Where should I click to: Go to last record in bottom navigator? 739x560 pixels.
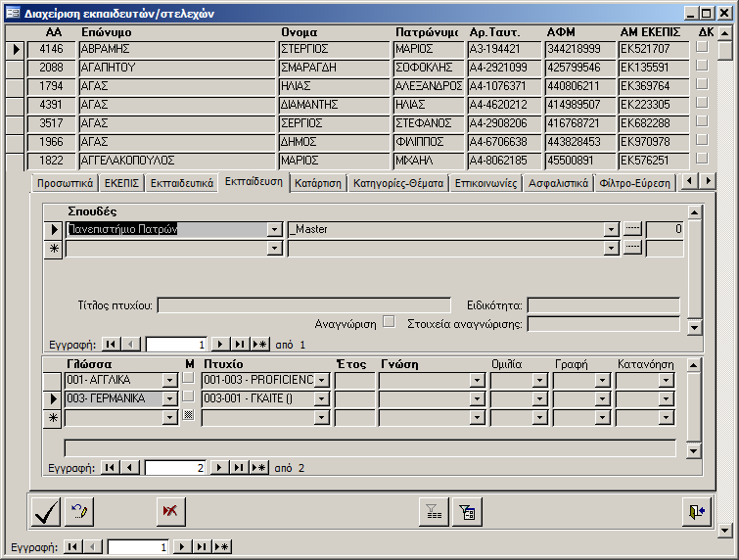click(202, 547)
